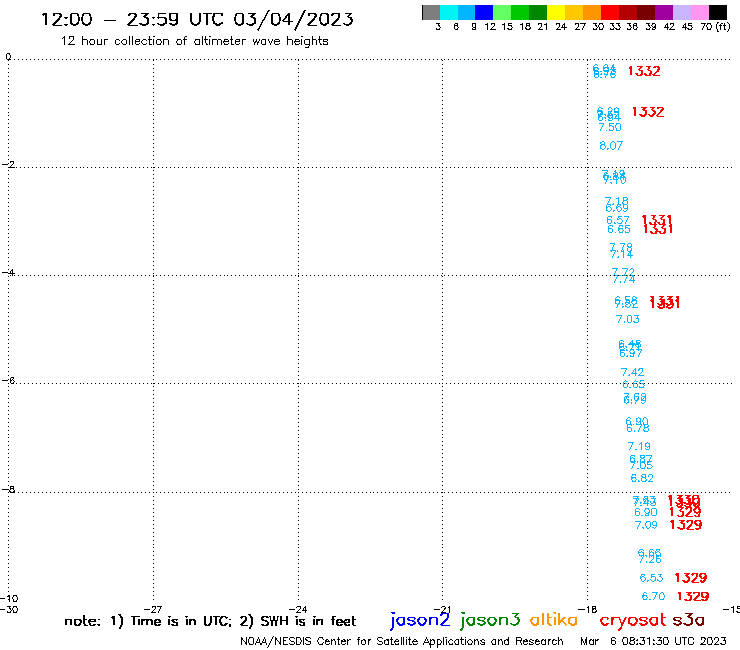Image resolution: width=740 pixels, height=650 pixels.
Task: Click the light green color scale swatch
Action: tap(502, 12)
